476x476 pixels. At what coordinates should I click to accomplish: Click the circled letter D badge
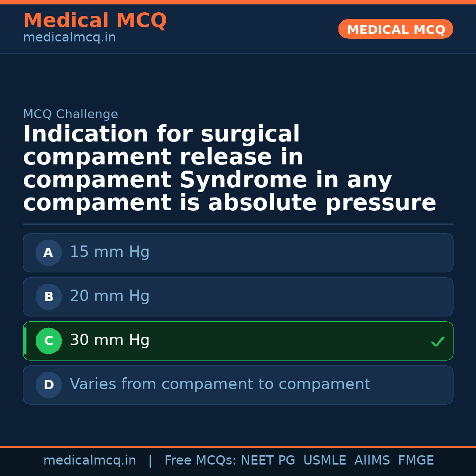click(x=48, y=385)
